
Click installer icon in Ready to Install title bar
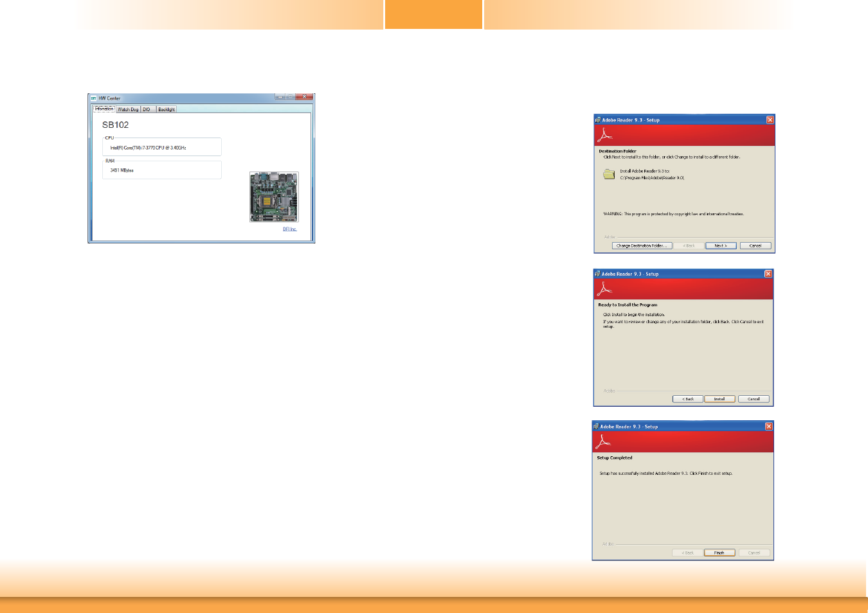click(597, 274)
